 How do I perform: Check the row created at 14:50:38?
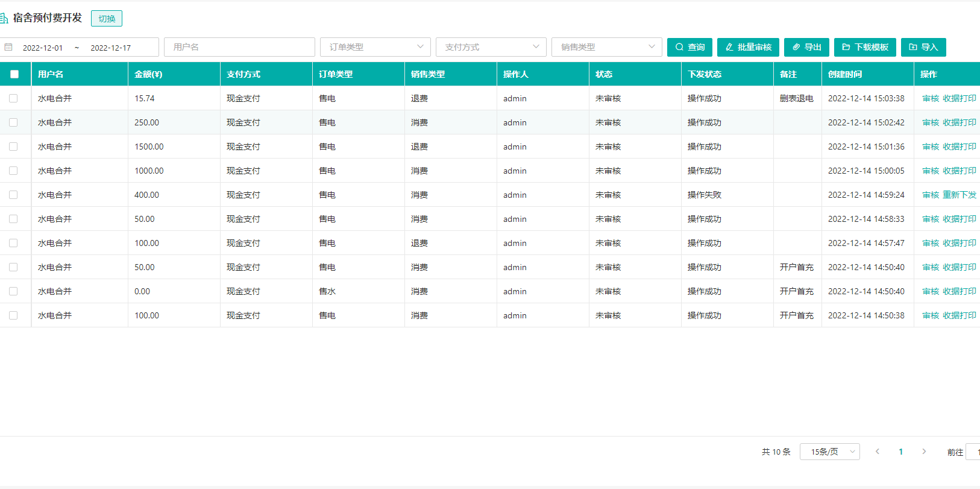pos(13,315)
